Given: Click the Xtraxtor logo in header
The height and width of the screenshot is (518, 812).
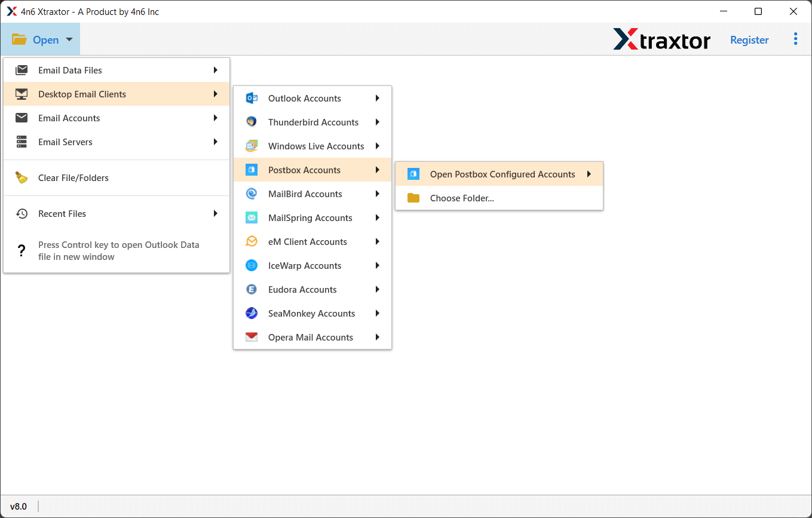Looking at the screenshot, I should (661, 39).
